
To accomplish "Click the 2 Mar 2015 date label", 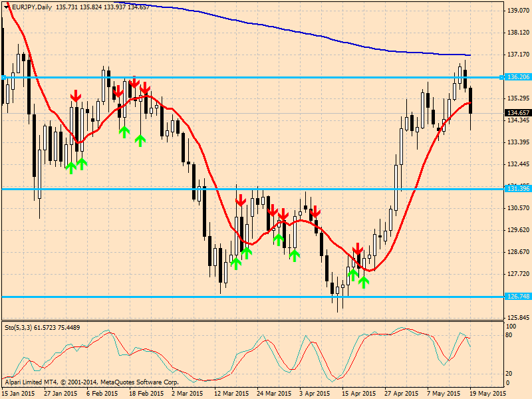I will click(187, 394).
